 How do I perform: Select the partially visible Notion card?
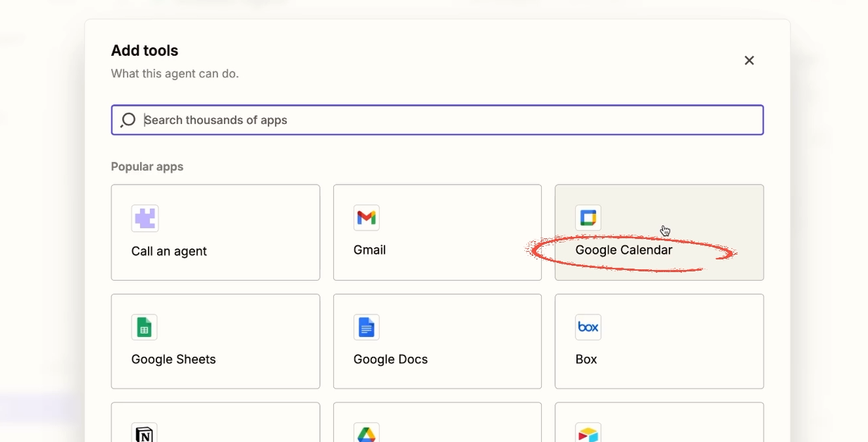[x=215, y=423]
